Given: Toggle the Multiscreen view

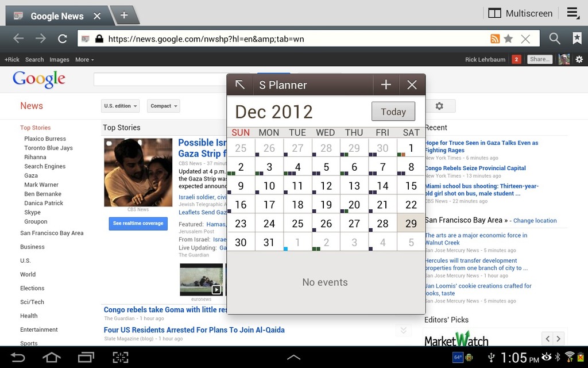Looking at the screenshot, I should (x=520, y=14).
